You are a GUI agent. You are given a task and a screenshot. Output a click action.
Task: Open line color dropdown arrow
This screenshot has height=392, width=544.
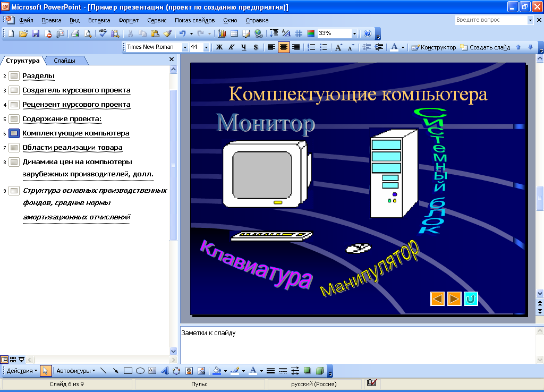click(x=243, y=371)
